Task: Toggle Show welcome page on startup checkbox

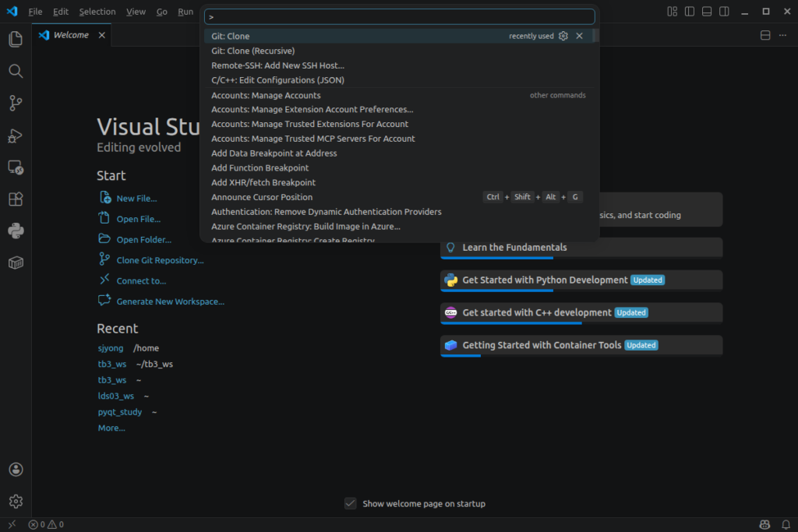Action: pyautogui.click(x=350, y=503)
